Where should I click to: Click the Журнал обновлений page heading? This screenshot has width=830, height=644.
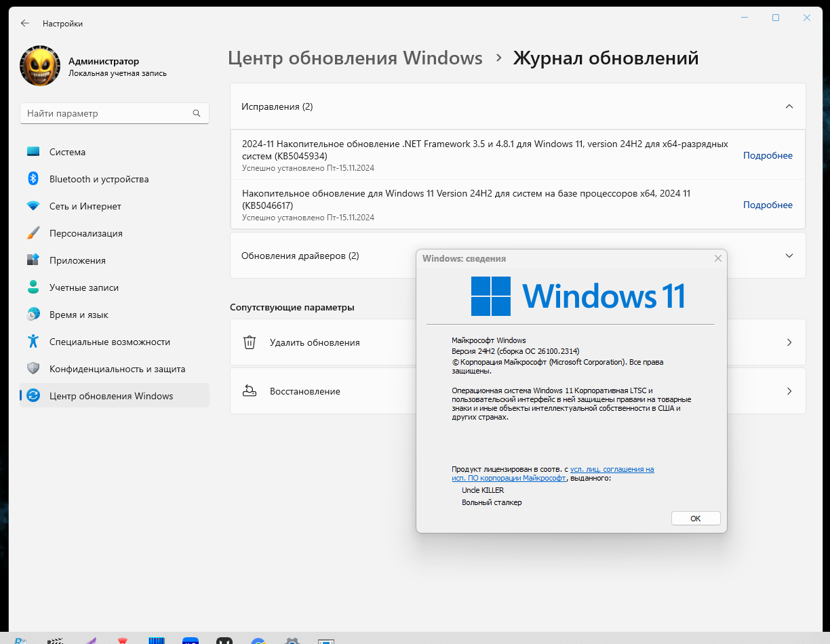click(606, 58)
